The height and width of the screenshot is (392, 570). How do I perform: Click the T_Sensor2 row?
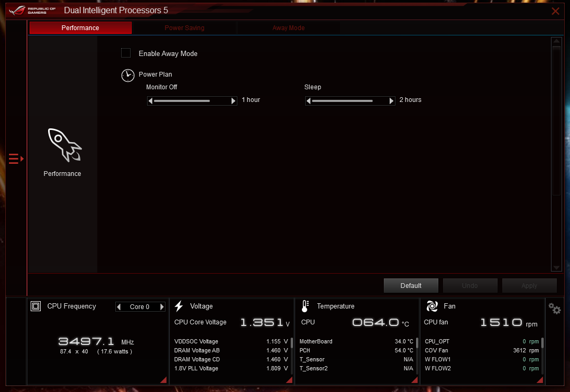pos(356,368)
